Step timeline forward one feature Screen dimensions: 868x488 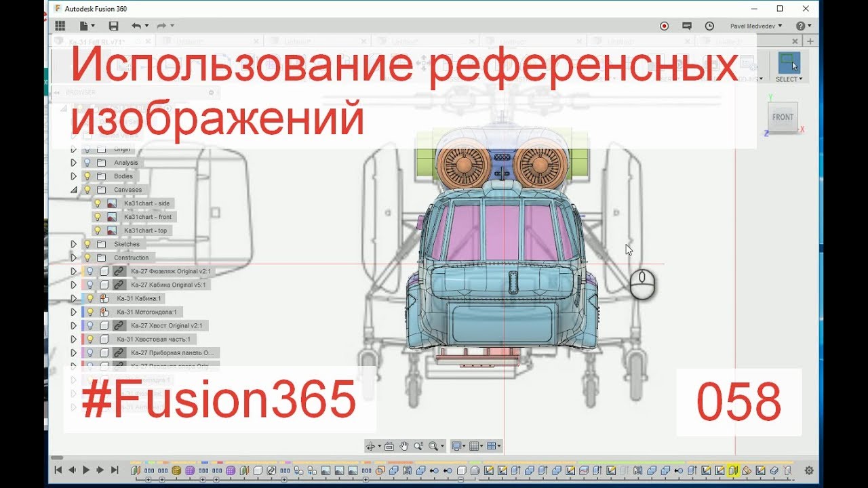pos(100,470)
